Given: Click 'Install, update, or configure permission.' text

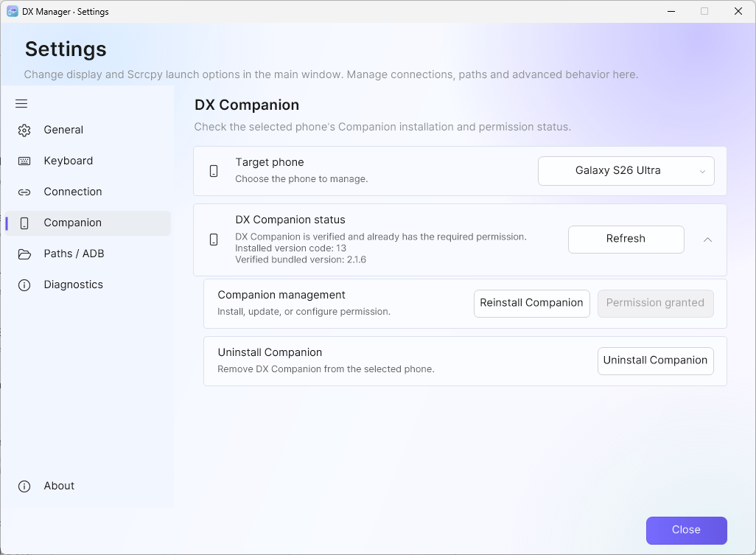Looking at the screenshot, I should (304, 312).
